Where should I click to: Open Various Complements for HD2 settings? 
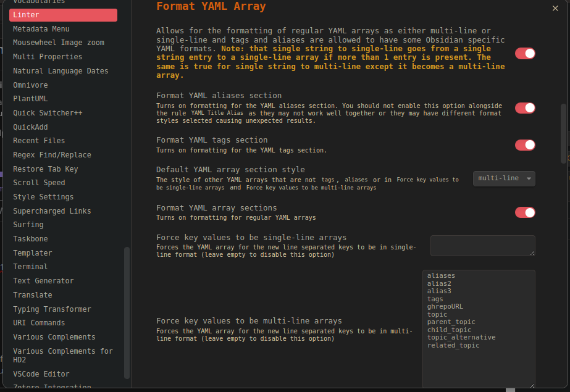63,356
